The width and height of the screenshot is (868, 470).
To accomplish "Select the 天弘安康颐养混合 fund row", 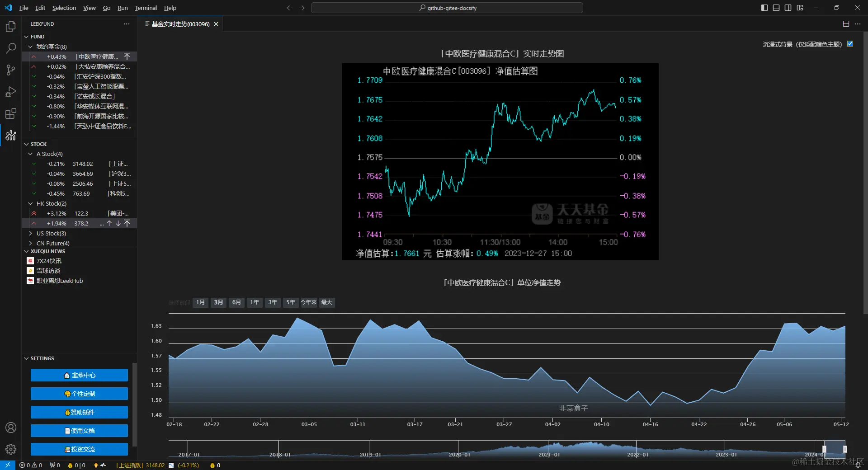I will click(x=80, y=66).
